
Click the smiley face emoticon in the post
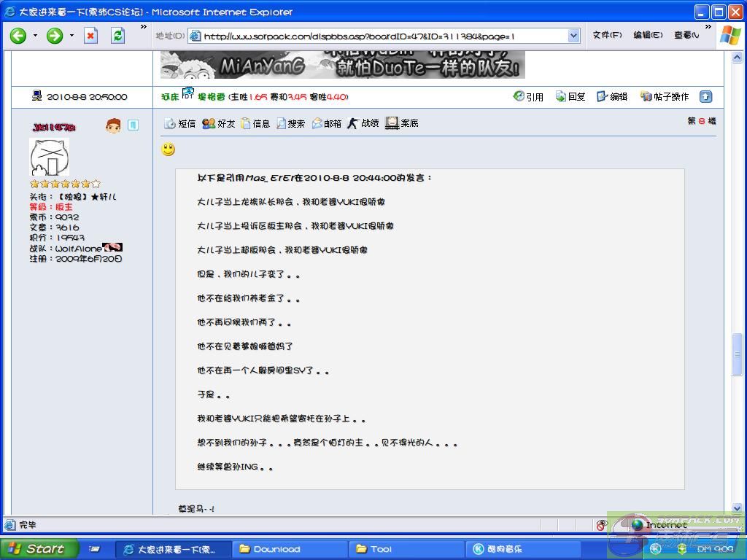(169, 149)
